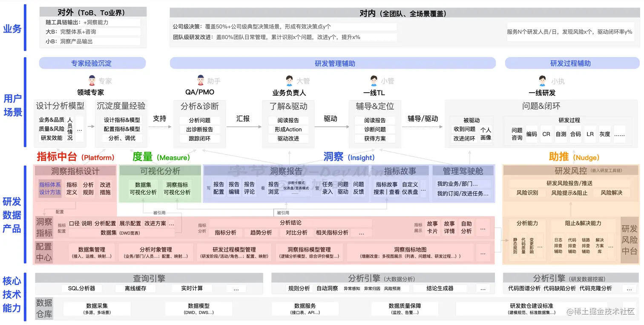
Task: Click the 形成Action box
Action: 288,129
